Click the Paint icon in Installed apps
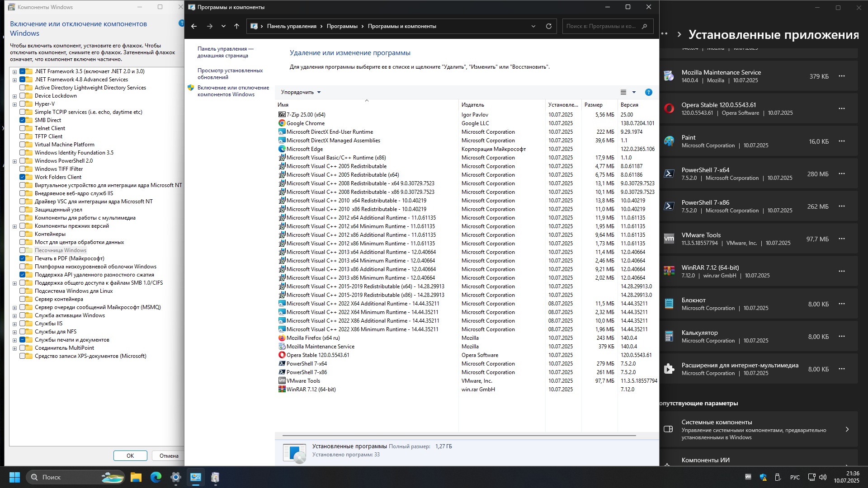Screen dimensions: 868x488 669,141
